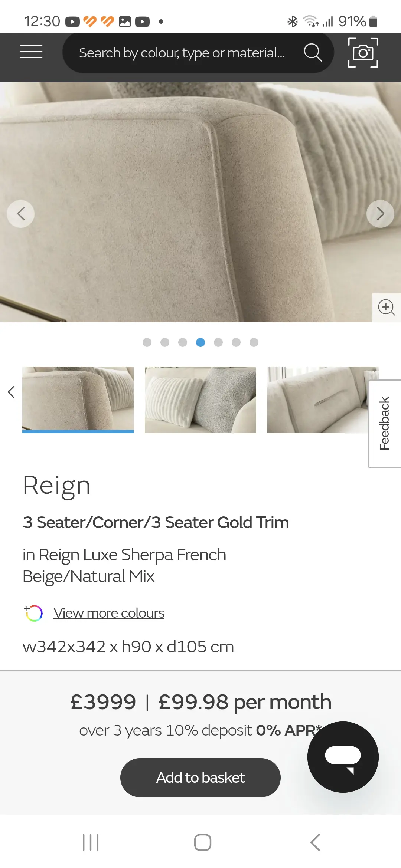The image size is (401, 868).
Task: Open the camera visual search icon
Action: (x=363, y=53)
